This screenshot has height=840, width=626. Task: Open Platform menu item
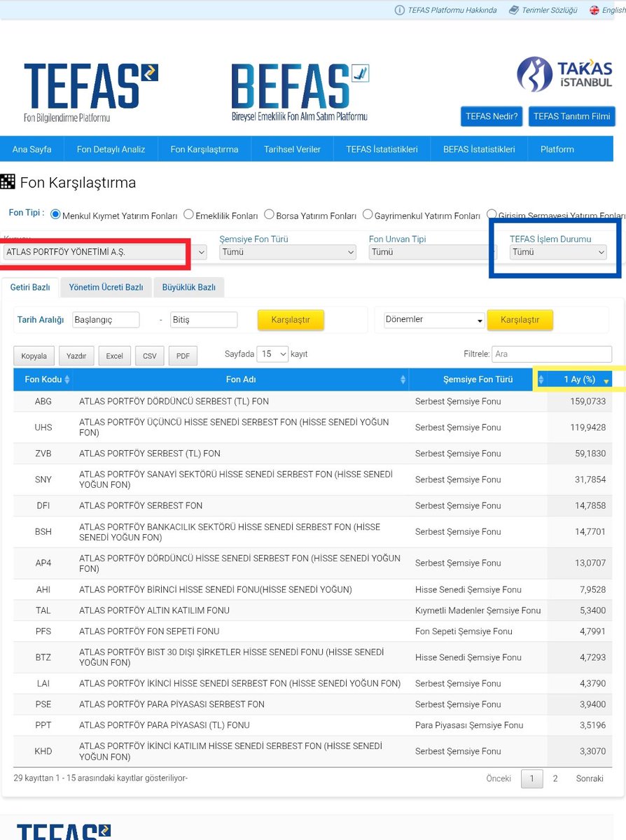pos(557,149)
